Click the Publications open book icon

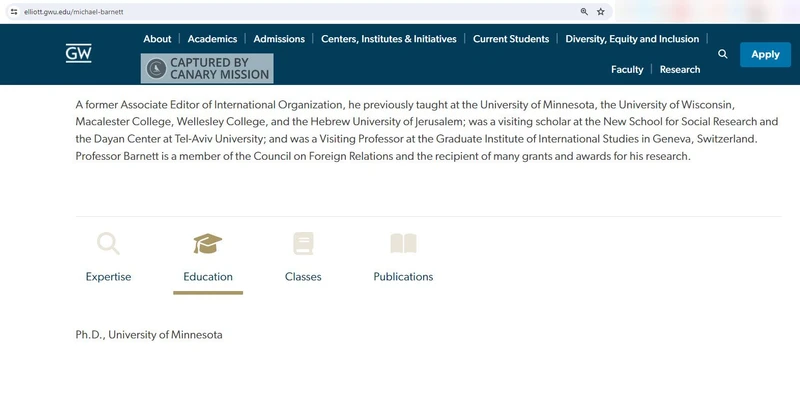(403, 243)
